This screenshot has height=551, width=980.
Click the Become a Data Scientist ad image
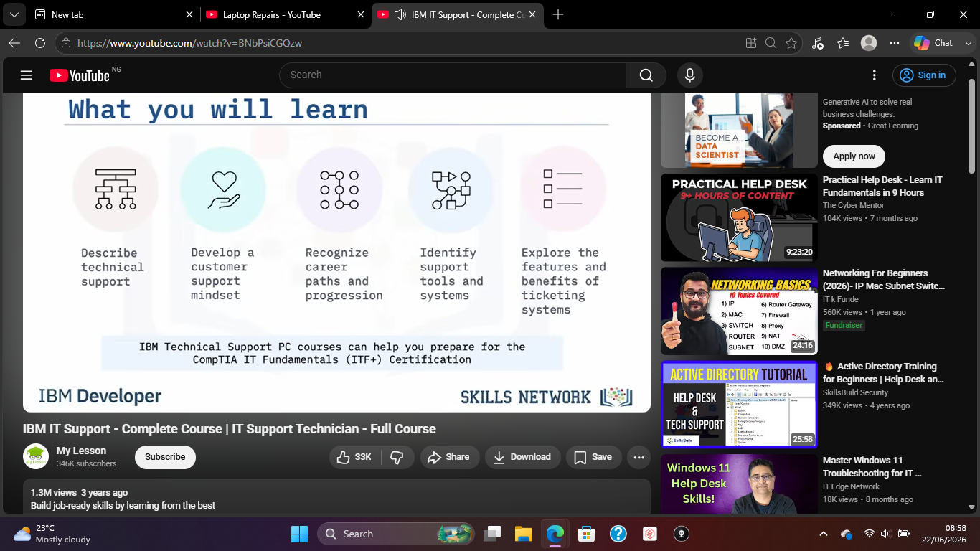pyautogui.click(x=739, y=130)
